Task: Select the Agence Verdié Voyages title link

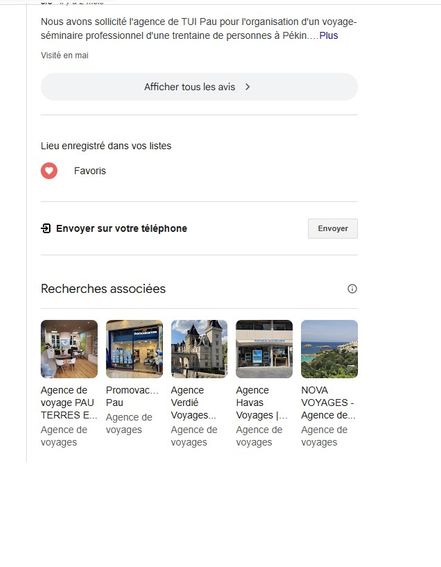Action: (x=193, y=403)
